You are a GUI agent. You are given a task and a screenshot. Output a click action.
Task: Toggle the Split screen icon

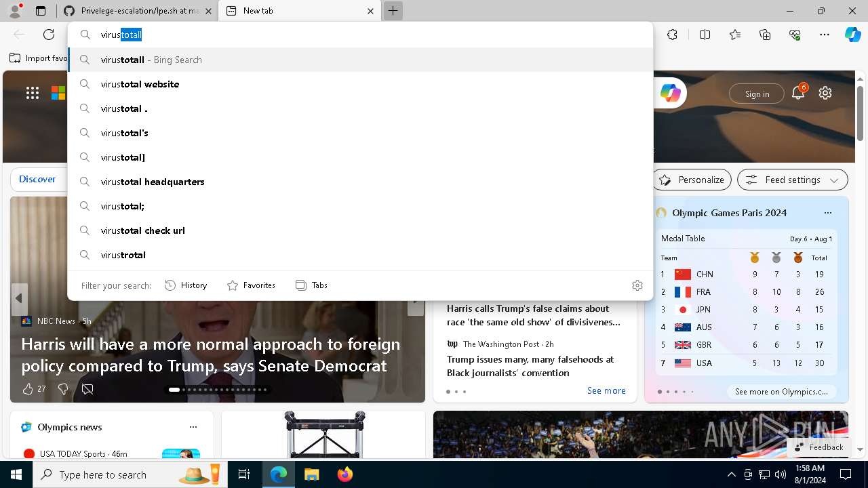[x=705, y=35]
